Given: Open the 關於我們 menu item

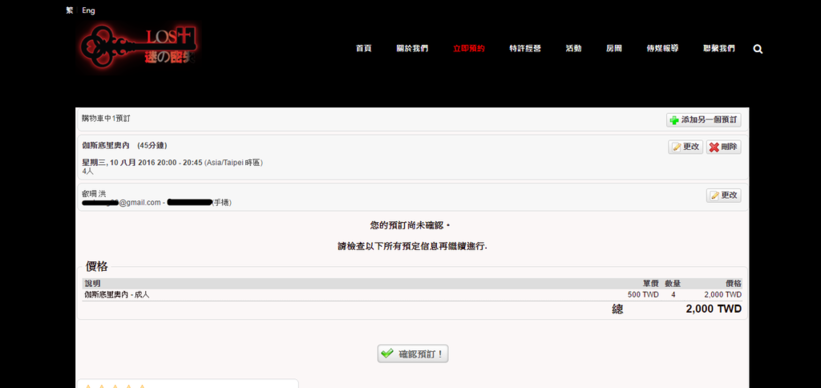Looking at the screenshot, I should (412, 49).
